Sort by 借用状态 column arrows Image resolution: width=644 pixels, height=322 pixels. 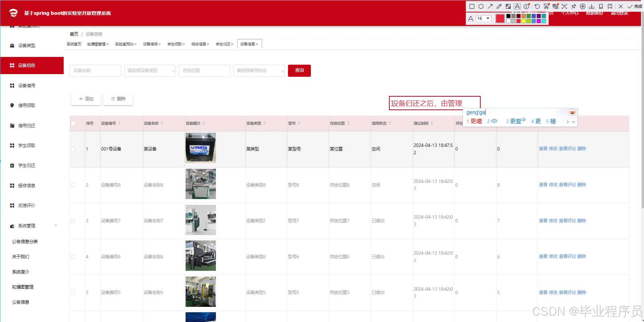(390, 123)
